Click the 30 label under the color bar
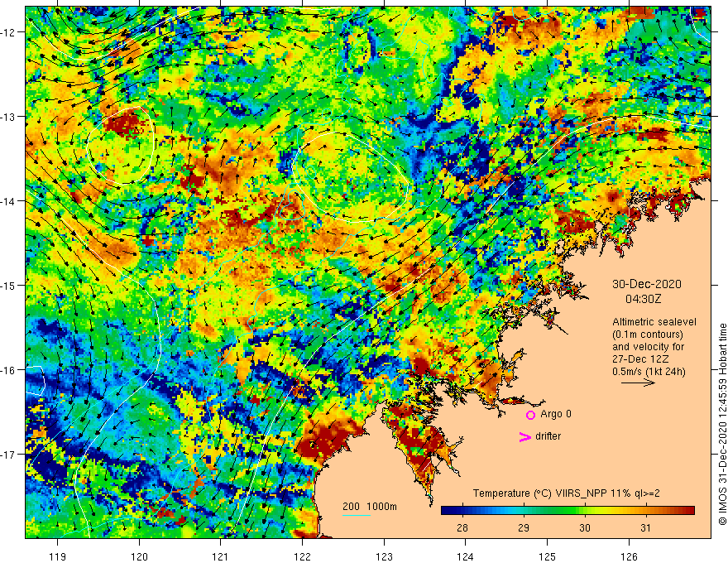 585,527
